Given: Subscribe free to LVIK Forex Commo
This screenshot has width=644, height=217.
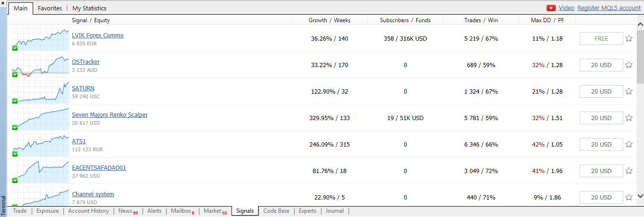Looking at the screenshot, I should pos(601,39).
